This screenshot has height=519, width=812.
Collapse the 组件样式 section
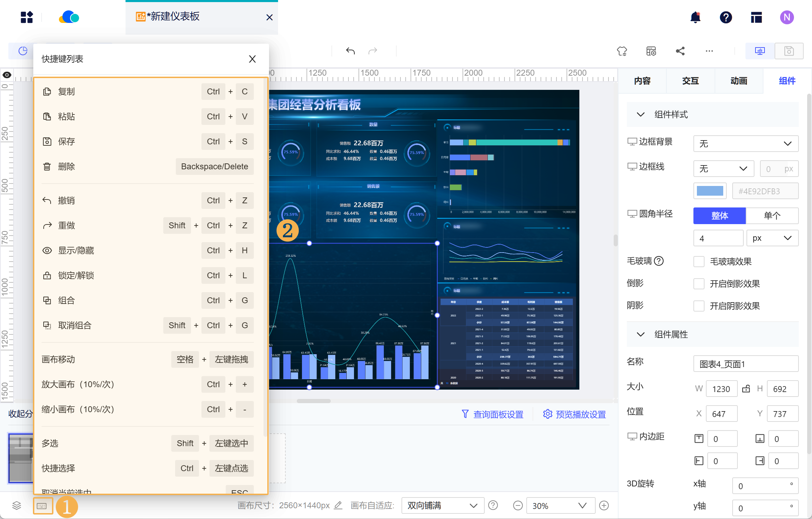[640, 114]
